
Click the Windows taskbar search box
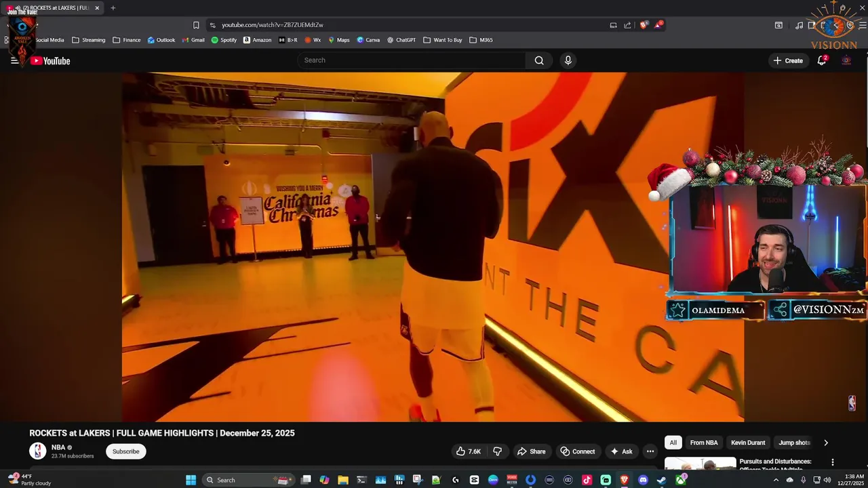[248, 480]
